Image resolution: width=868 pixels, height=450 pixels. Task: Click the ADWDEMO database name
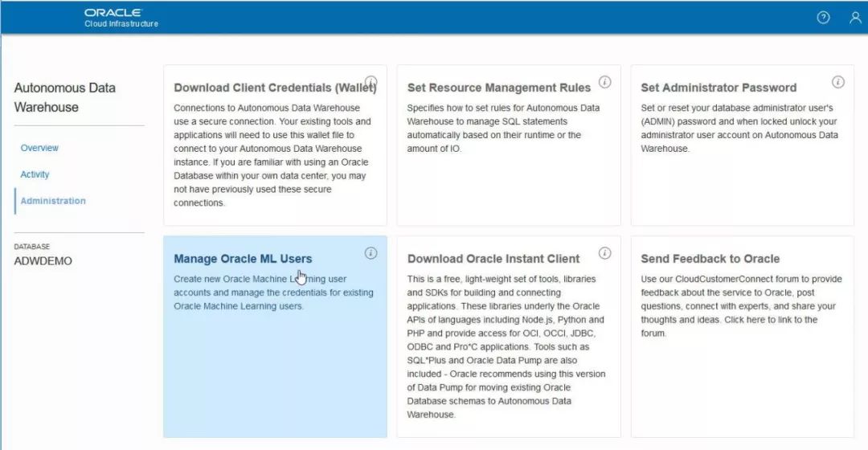(43, 261)
